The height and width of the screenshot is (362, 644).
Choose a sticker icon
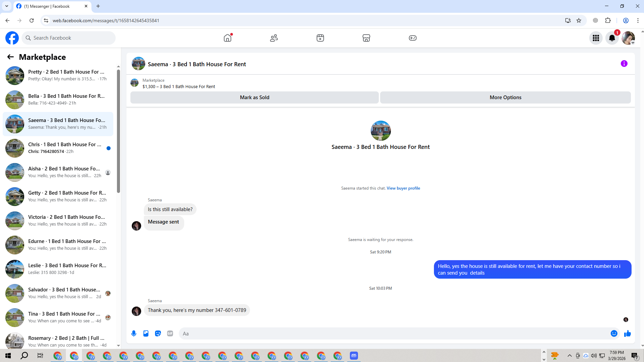click(158, 333)
